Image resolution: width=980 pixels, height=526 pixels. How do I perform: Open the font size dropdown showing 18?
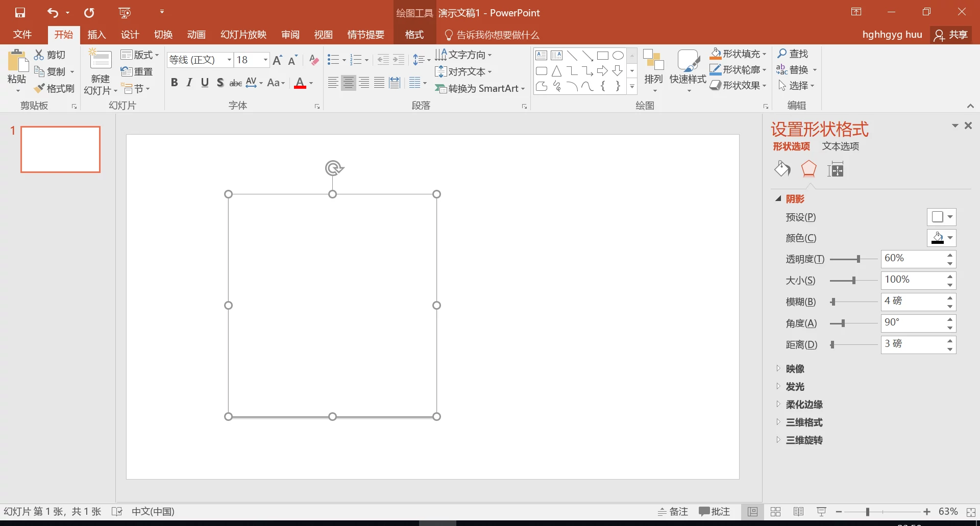(265, 60)
